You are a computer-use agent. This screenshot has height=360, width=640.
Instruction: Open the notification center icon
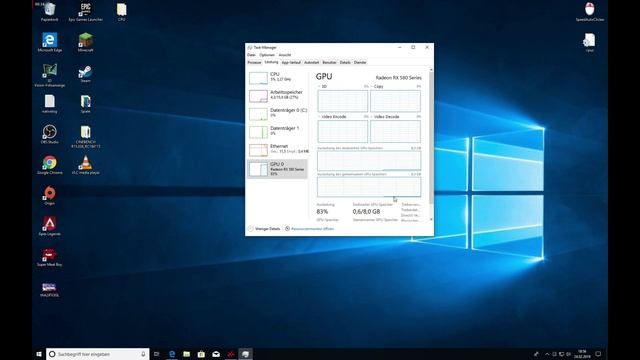[598, 354]
